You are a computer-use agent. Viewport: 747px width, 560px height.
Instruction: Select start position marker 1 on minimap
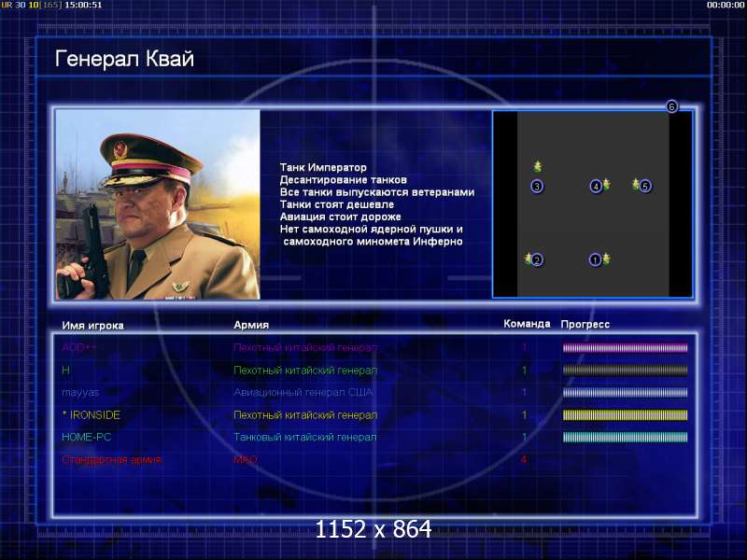coord(595,260)
